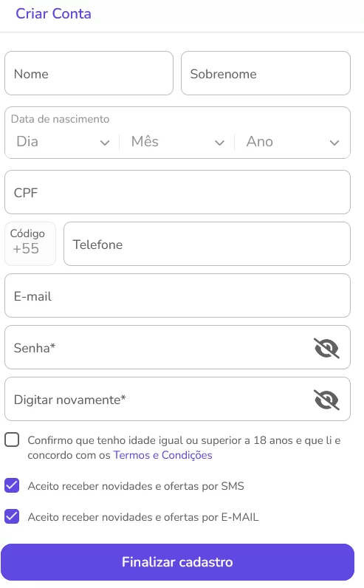Focus the Nome input field

[89, 73]
